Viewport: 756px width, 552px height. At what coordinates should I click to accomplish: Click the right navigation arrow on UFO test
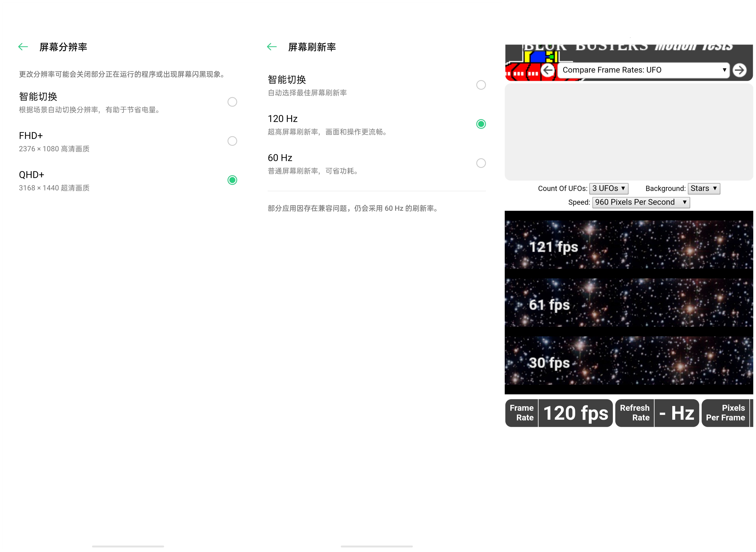(741, 70)
